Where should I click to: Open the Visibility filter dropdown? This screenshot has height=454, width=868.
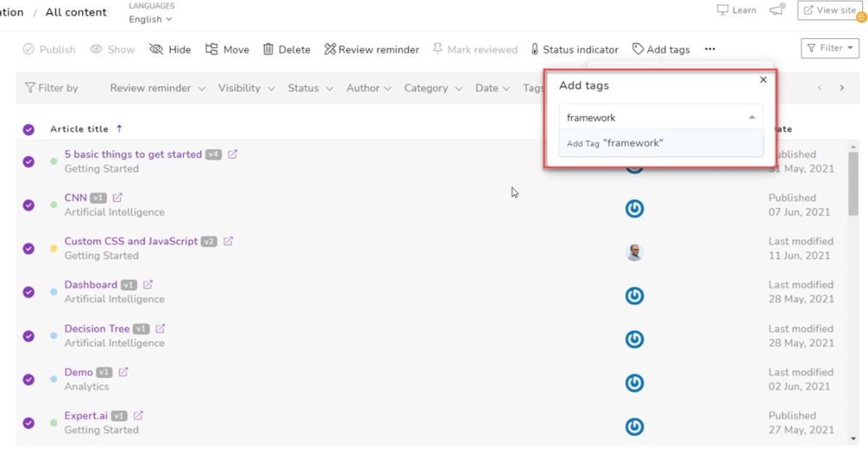(x=246, y=88)
